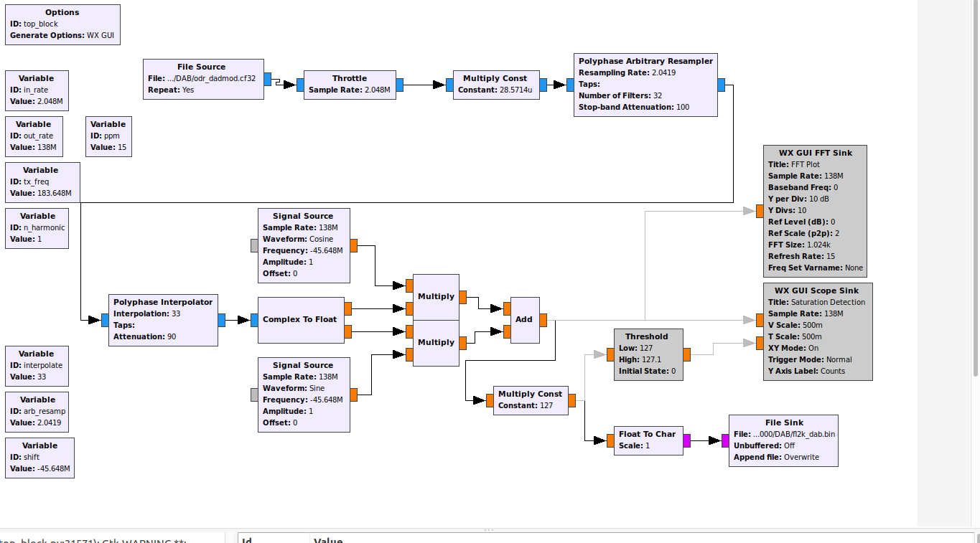Select the WX GUI FFT Sink block
The height and width of the screenshot is (543, 980).
tap(815, 211)
